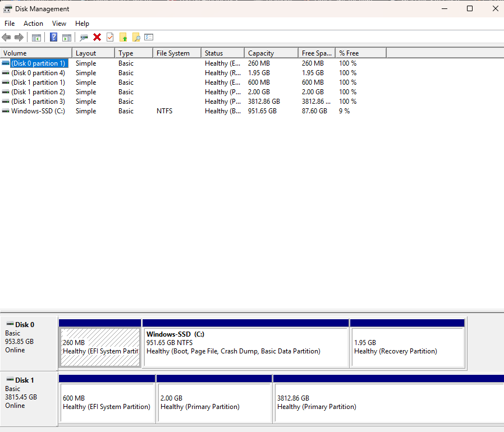The image size is (504, 432).
Task: Click the folder search toolbar icon
Action: (x=136, y=37)
